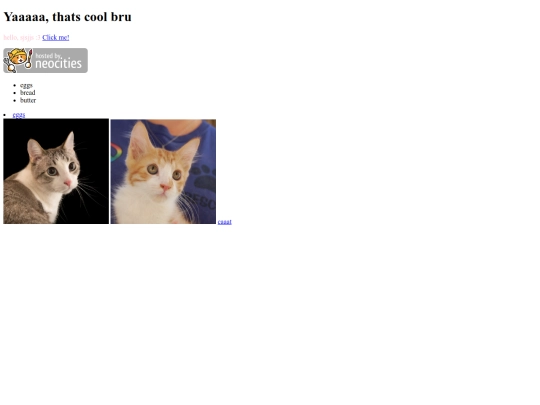Click the 'eggs' plain list item

(27, 85)
